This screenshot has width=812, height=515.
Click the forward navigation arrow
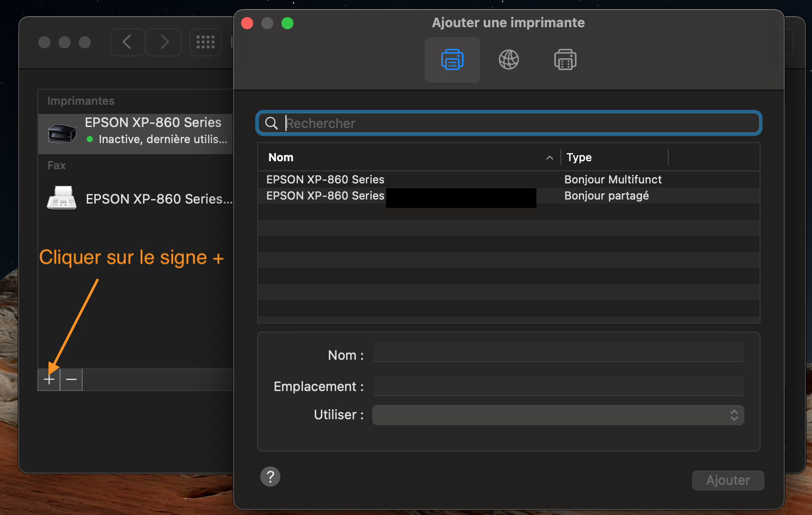(164, 42)
